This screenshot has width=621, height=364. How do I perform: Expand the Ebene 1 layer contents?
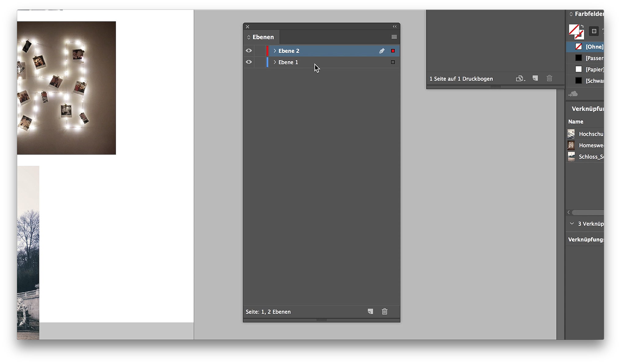(x=275, y=62)
